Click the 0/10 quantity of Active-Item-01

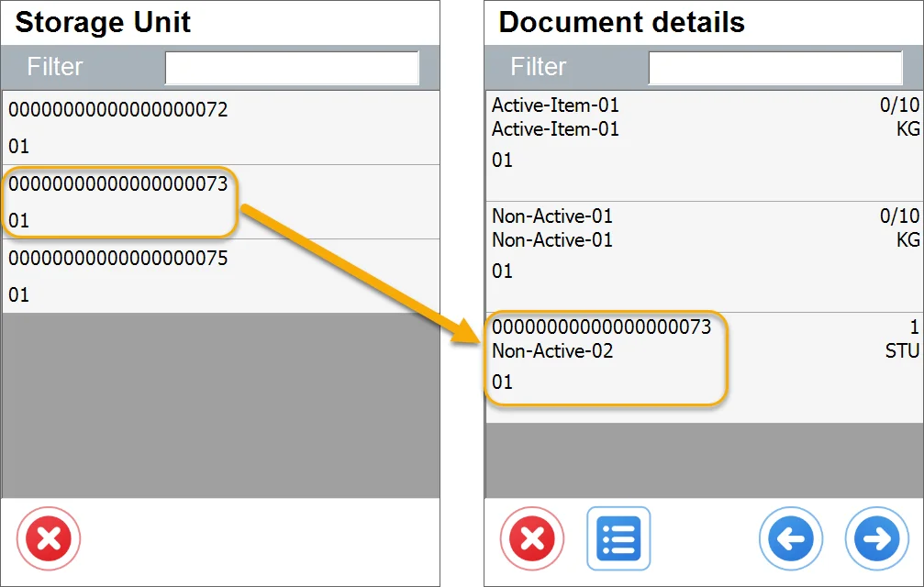(898, 105)
